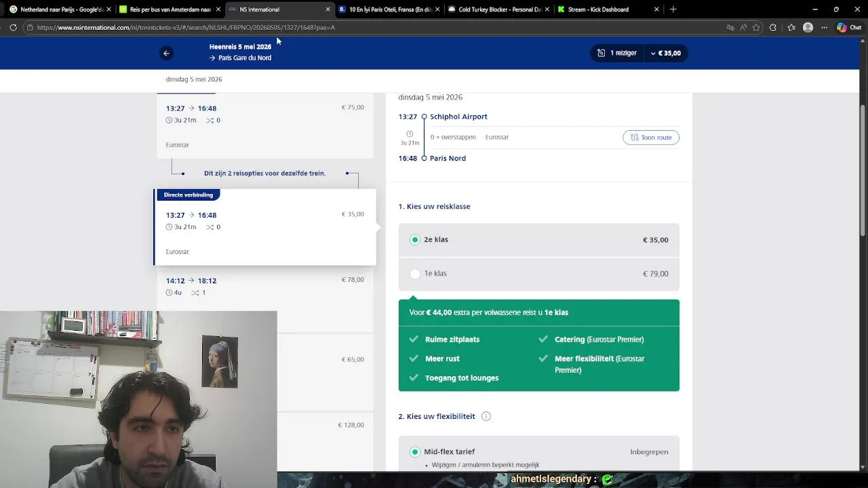868x488 pixels.
Task: Click the € 128,00 trip price
Action: (351, 425)
